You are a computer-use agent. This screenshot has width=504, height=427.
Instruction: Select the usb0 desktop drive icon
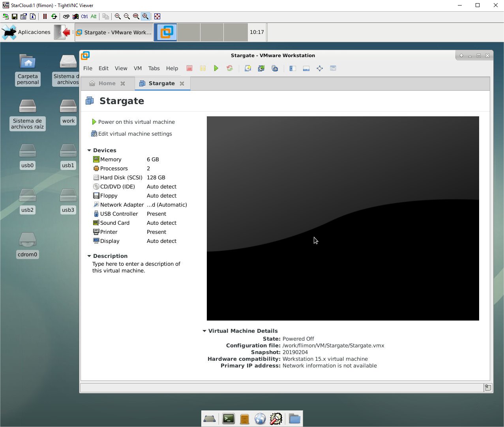(27, 156)
